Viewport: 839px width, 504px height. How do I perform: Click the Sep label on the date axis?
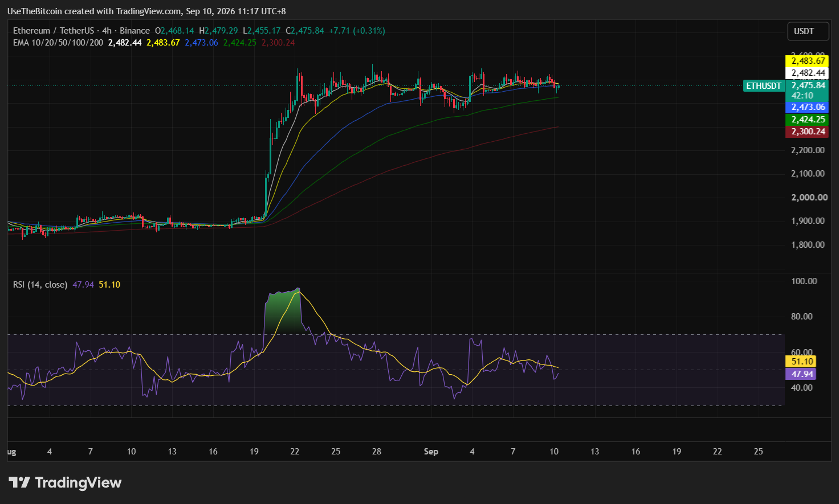[x=431, y=452]
